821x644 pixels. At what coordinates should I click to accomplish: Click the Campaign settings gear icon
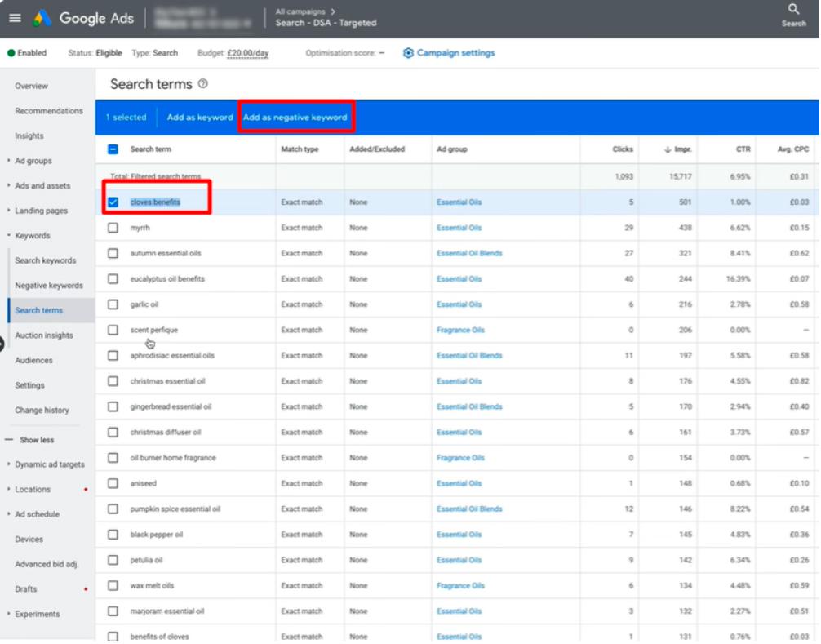click(x=408, y=53)
